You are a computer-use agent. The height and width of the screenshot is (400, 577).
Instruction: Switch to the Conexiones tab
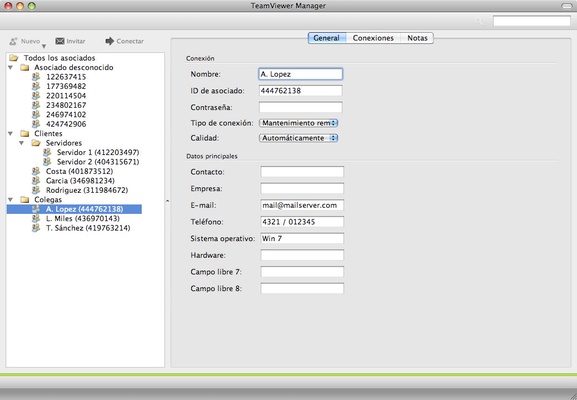point(373,38)
